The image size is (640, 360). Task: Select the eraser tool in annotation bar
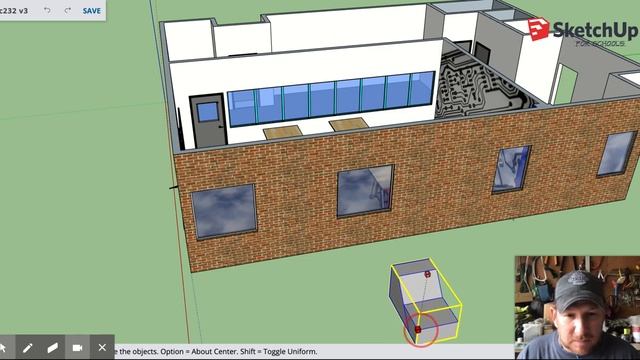point(53,347)
